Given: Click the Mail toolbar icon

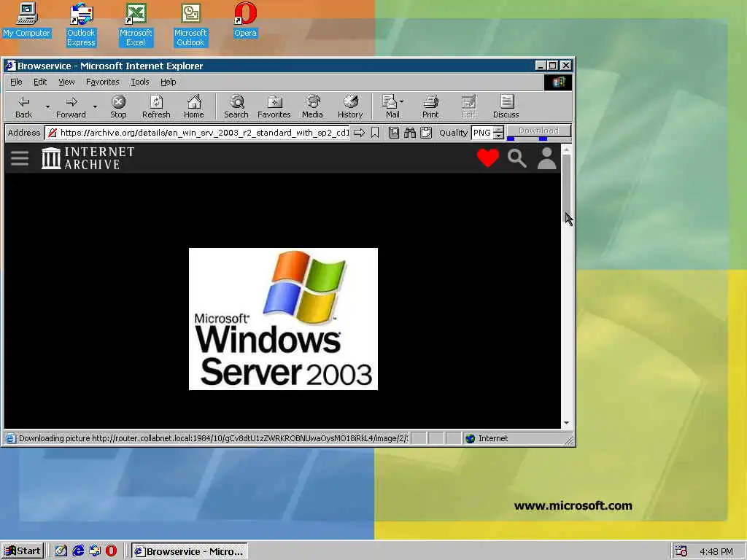Looking at the screenshot, I should click(391, 106).
